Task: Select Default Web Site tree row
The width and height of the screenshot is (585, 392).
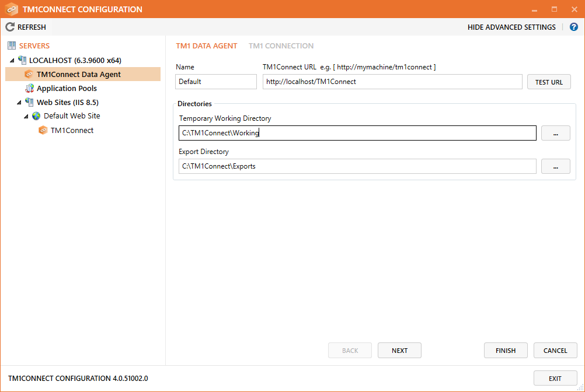Action: [x=72, y=116]
